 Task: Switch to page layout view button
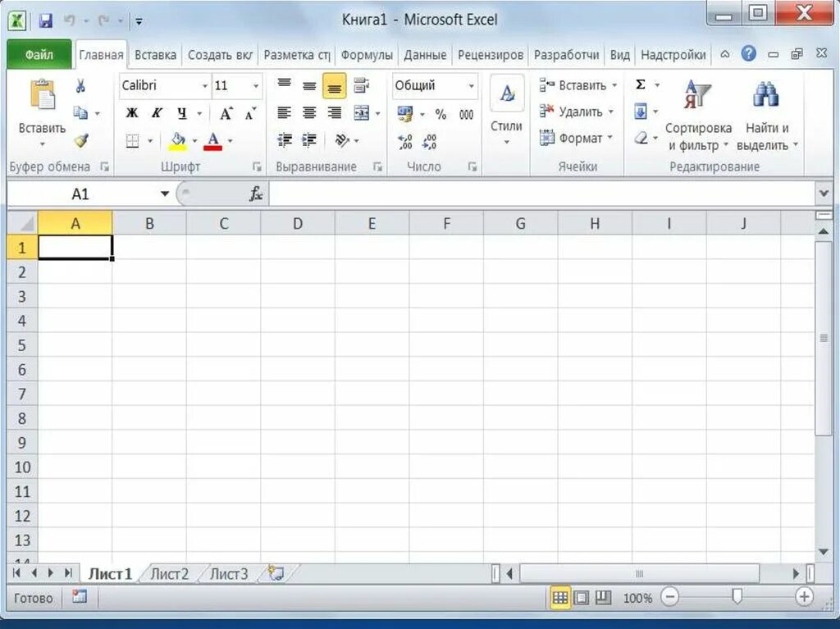pyautogui.click(x=582, y=597)
